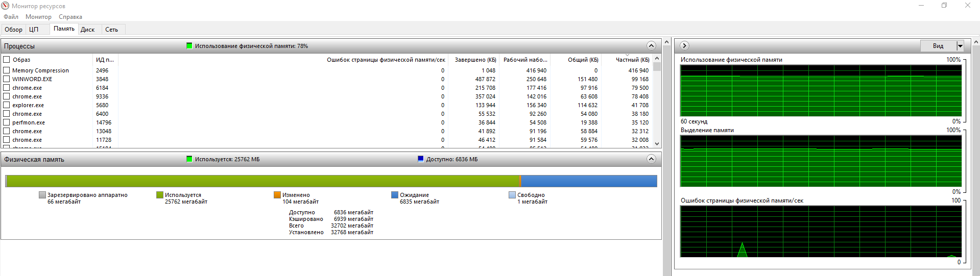Image resolution: width=980 pixels, height=276 pixels.
Task: Hide the graphs pane with arrow button
Action: [684, 46]
